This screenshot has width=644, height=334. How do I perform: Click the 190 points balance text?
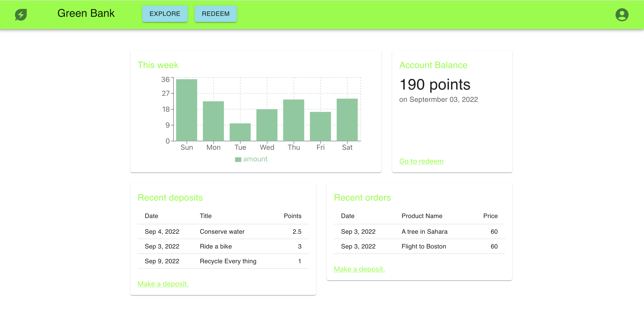pos(435,85)
